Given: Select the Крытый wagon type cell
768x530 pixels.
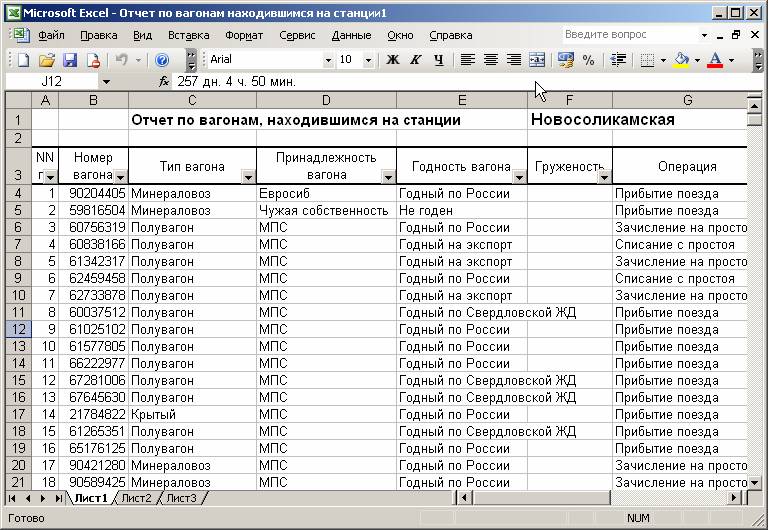Looking at the screenshot, I should click(192, 414).
